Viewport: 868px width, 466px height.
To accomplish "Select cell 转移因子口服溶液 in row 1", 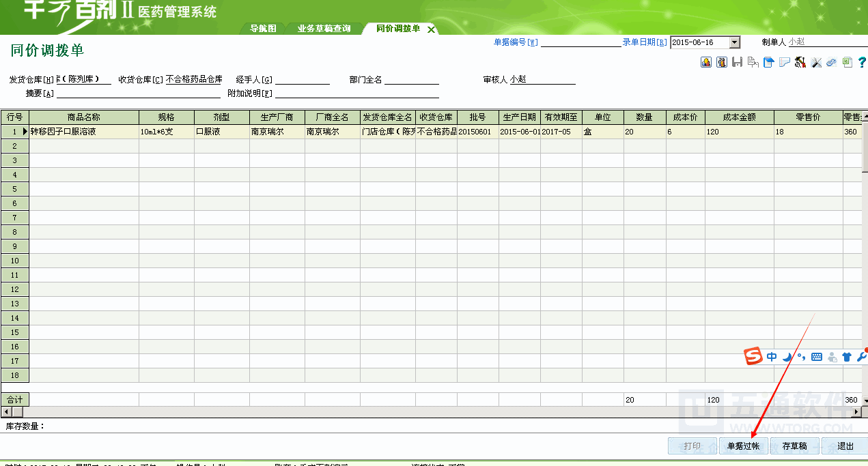I will click(84, 132).
